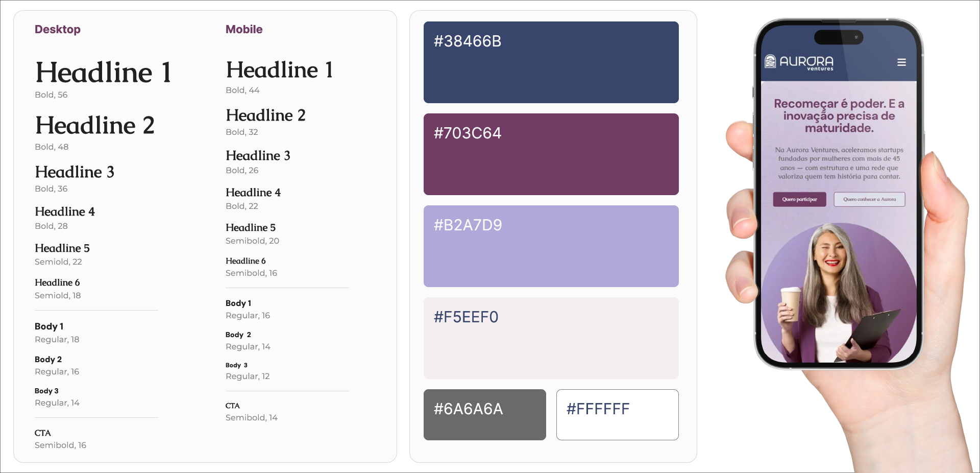Select the mobile Headline 2 sample text
The image size is (980, 473).
pos(265,115)
